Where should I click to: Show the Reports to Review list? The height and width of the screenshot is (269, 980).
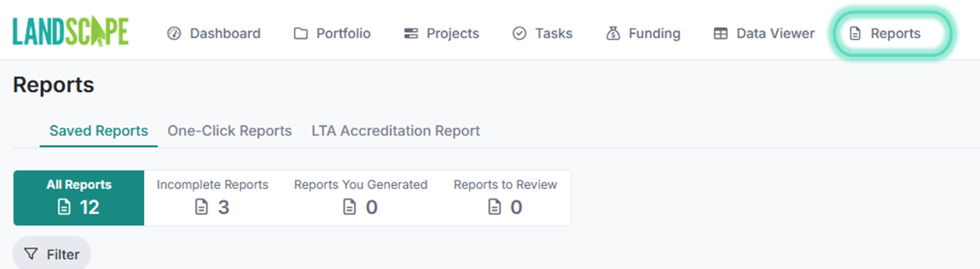click(505, 198)
